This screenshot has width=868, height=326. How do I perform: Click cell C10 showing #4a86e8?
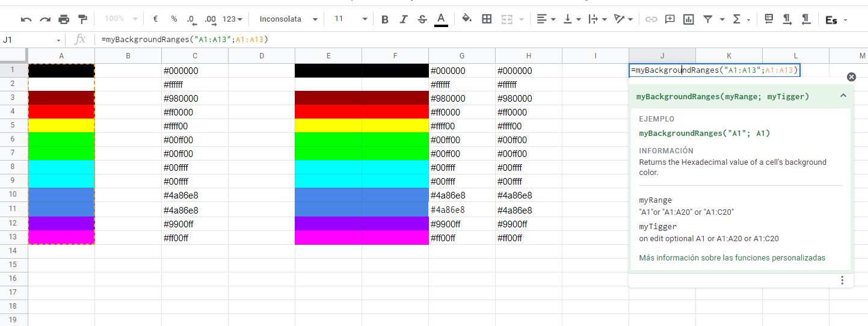195,195
